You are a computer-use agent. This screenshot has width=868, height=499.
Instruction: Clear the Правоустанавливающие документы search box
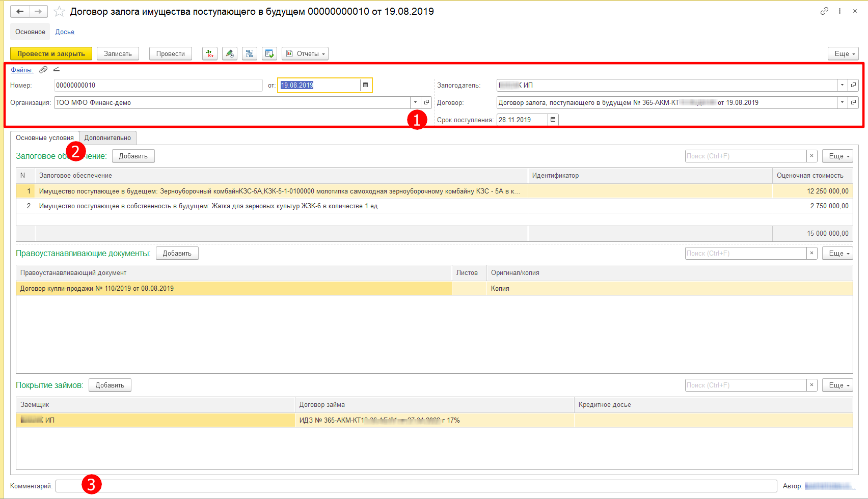coord(812,253)
